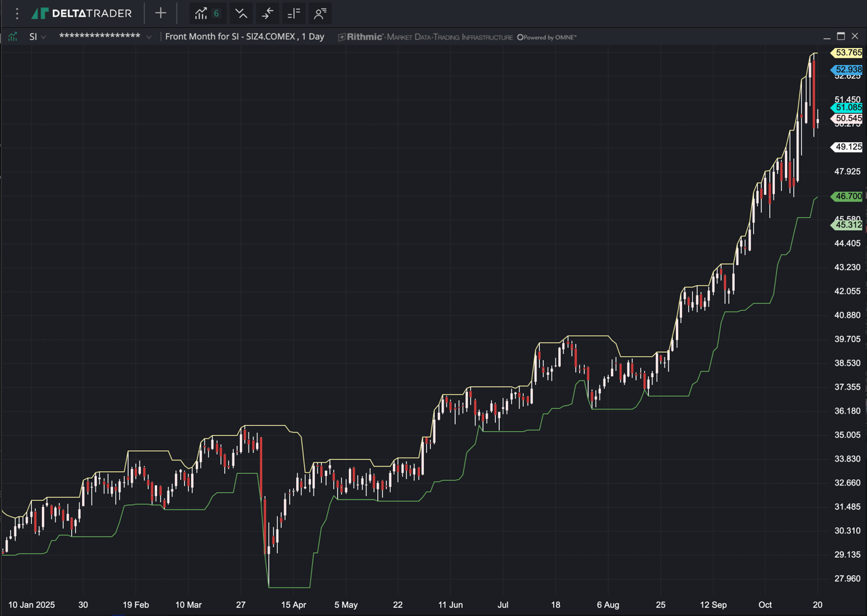Image resolution: width=867 pixels, height=616 pixels.
Task: Click the green chart icon beside SI
Action: [13, 37]
